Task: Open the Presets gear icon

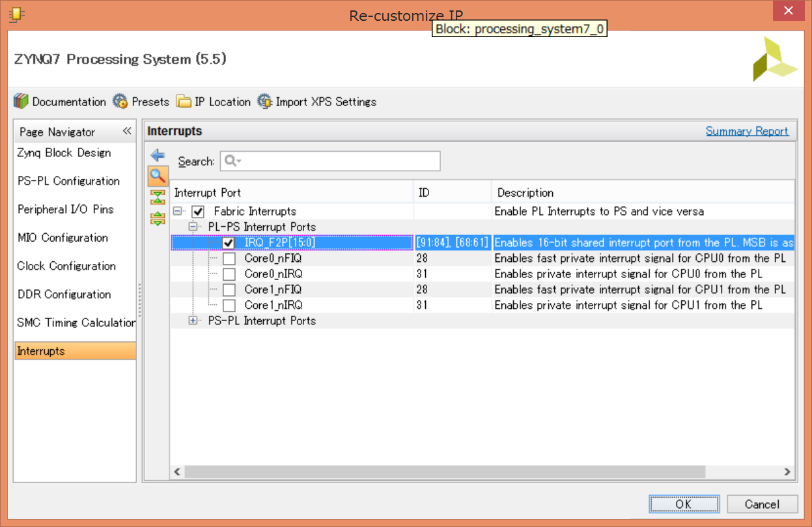Action: pos(120,102)
